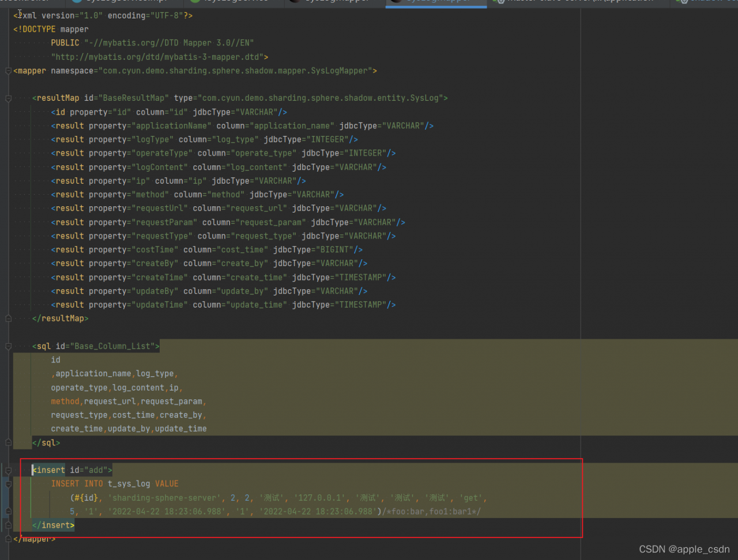Viewport: 738px width, 560px height.
Task: Click fold marker beside closing sql tag
Action: (8, 442)
